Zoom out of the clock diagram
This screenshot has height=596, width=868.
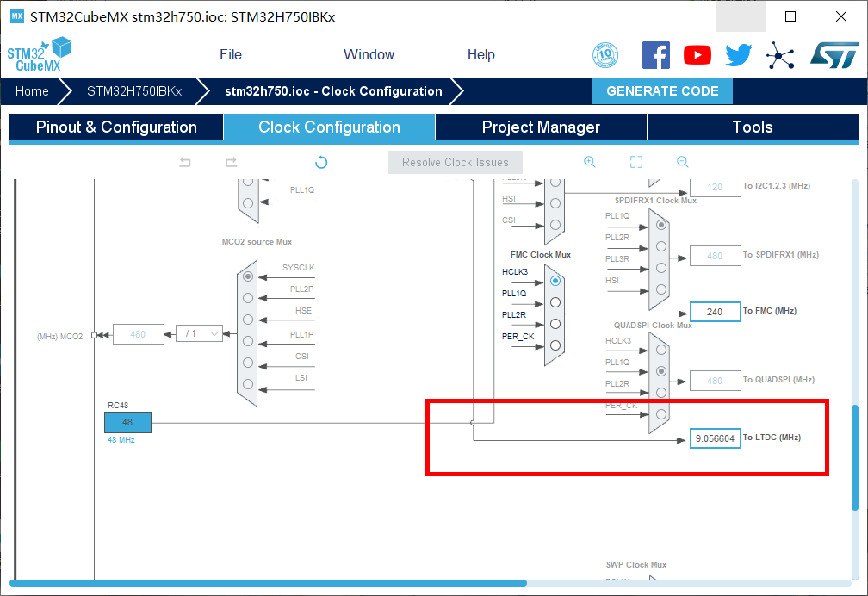point(683,162)
